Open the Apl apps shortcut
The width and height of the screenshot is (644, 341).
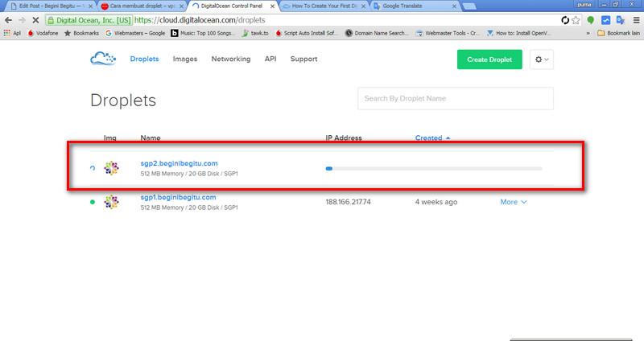[12, 33]
